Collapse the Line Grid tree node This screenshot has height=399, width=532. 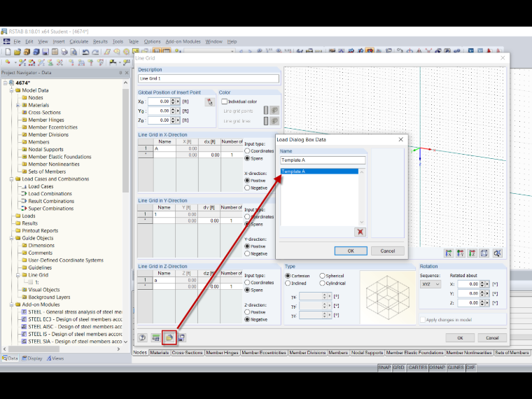[18, 275]
